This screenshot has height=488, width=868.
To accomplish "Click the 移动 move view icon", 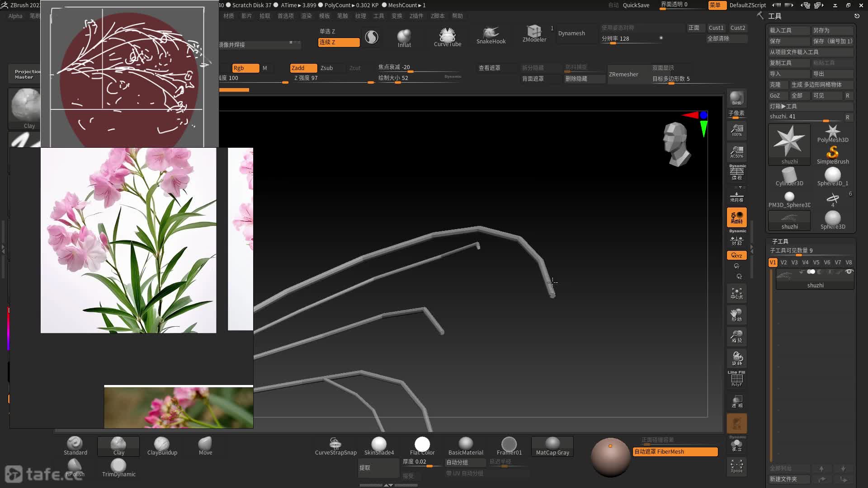I will (x=736, y=315).
